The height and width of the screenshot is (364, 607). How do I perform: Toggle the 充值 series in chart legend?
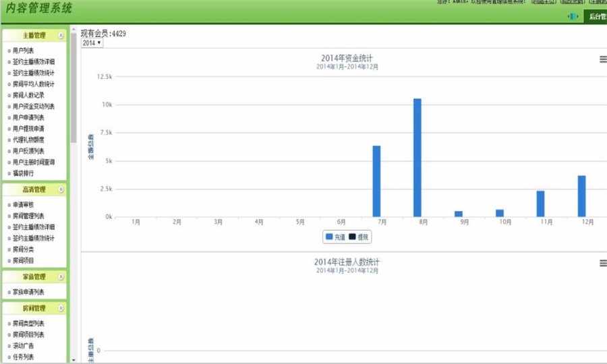tap(335, 237)
